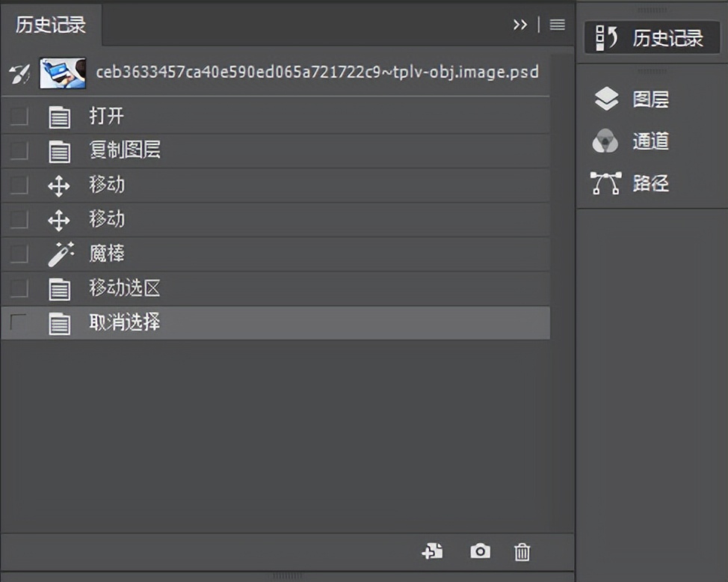
Task: Switch to the 历史记录 tab
Action: point(49,24)
